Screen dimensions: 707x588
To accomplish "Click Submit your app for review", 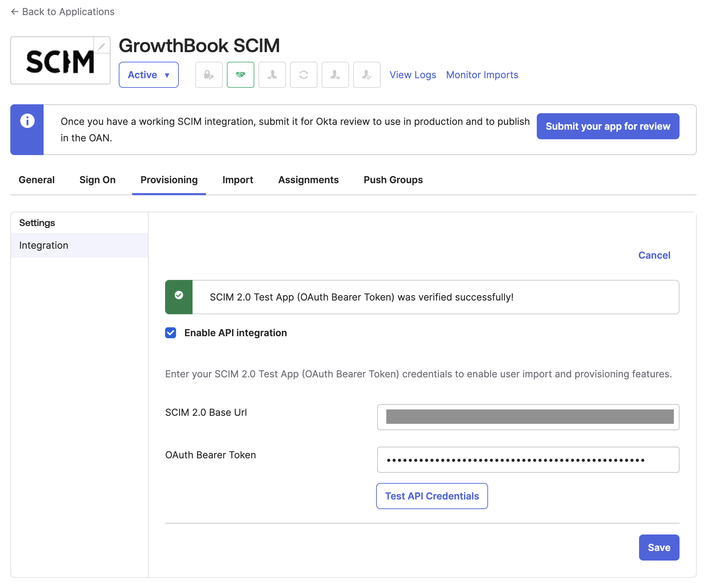I will pos(608,126).
